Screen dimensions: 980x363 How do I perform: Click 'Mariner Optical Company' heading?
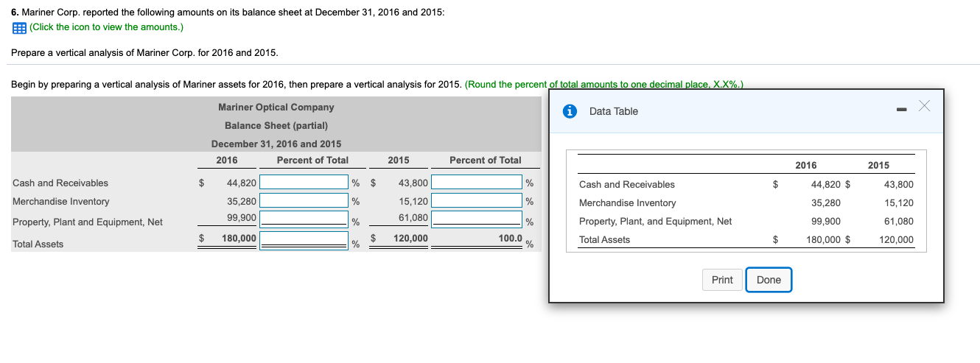pyautogui.click(x=276, y=108)
